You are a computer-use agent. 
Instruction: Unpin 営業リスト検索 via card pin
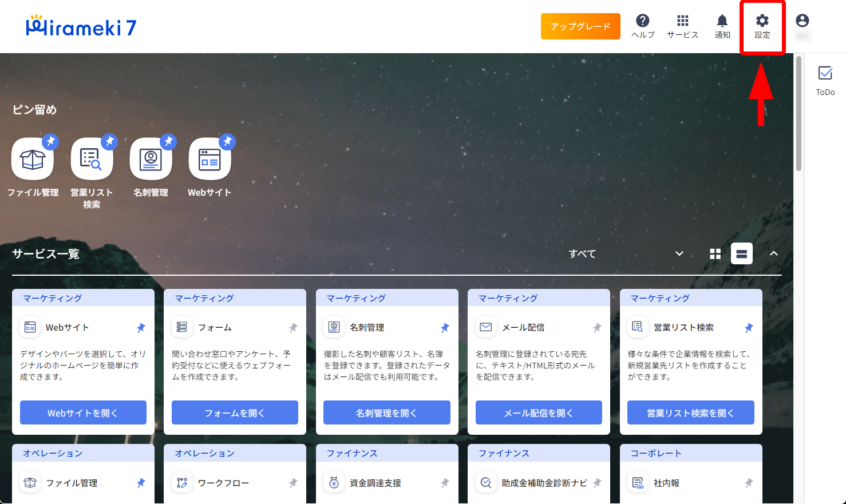click(749, 328)
